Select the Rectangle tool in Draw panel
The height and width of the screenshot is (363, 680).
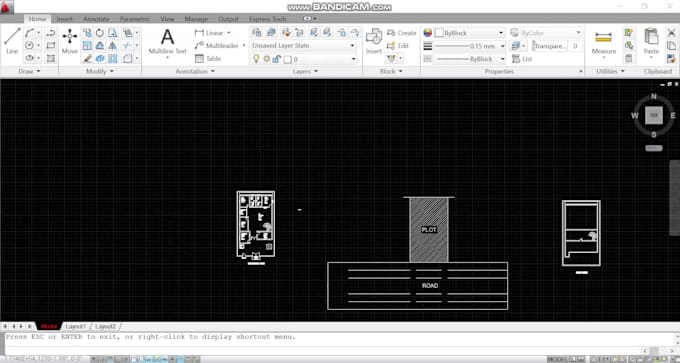(51, 45)
